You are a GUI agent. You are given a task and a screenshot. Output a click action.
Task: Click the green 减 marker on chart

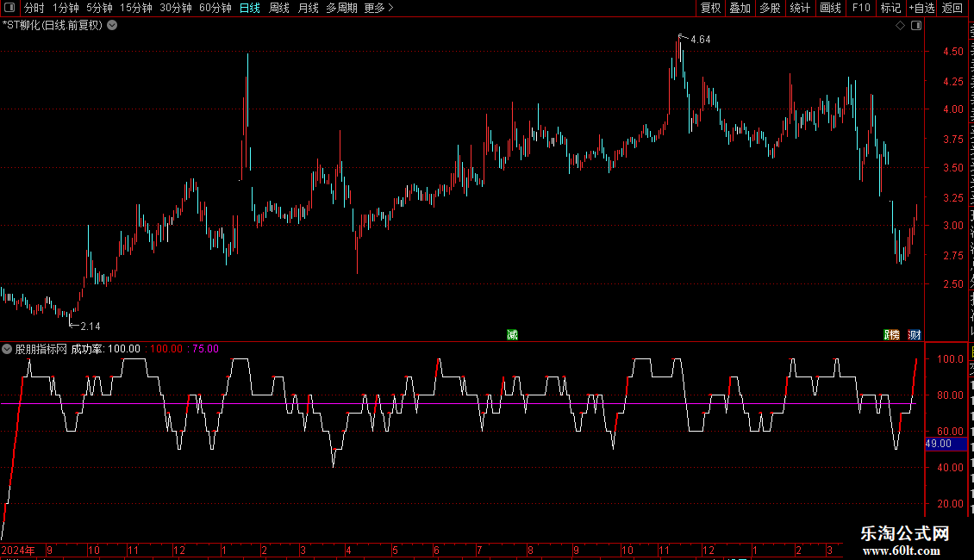coord(513,335)
